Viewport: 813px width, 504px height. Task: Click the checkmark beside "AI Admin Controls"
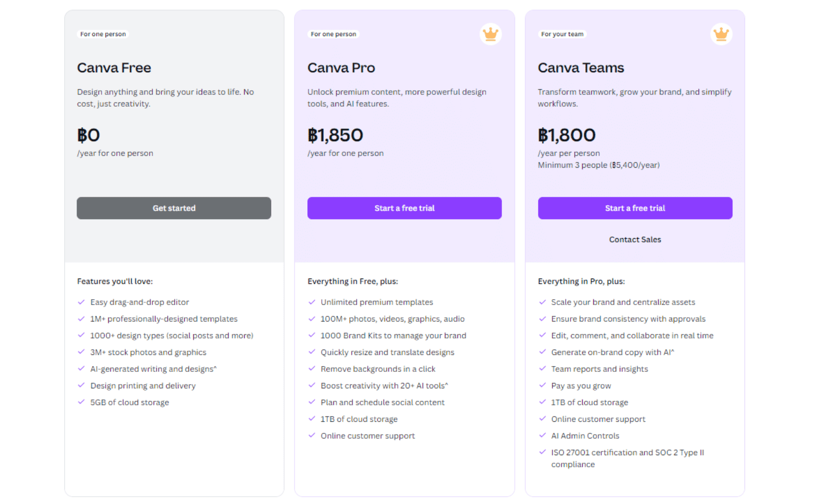pyautogui.click(x=542, y=436)
